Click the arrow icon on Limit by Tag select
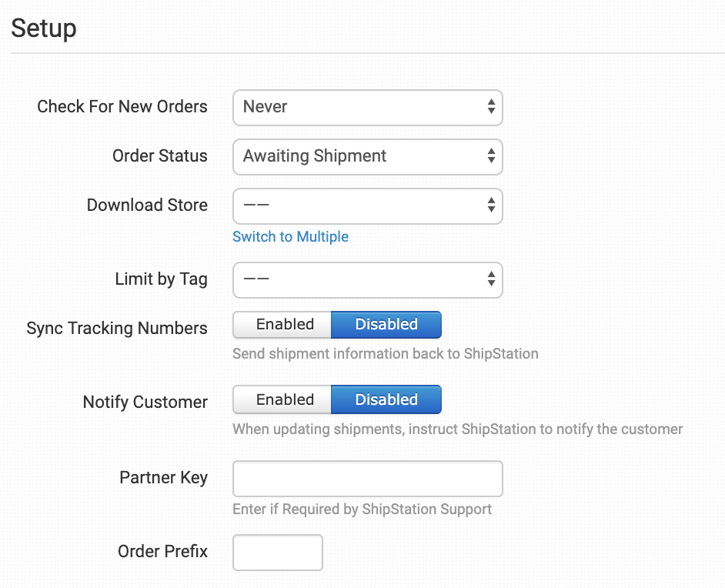This screenshot has height=588, width=725. 491,279
